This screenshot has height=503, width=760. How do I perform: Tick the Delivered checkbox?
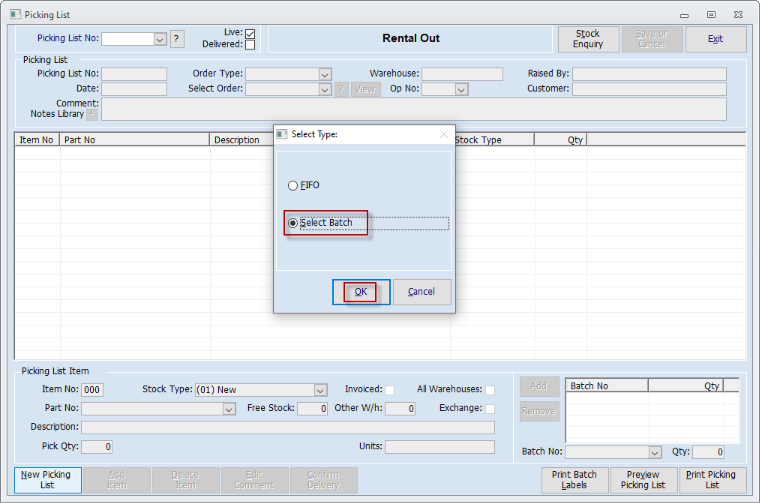[x=250, y=45]
